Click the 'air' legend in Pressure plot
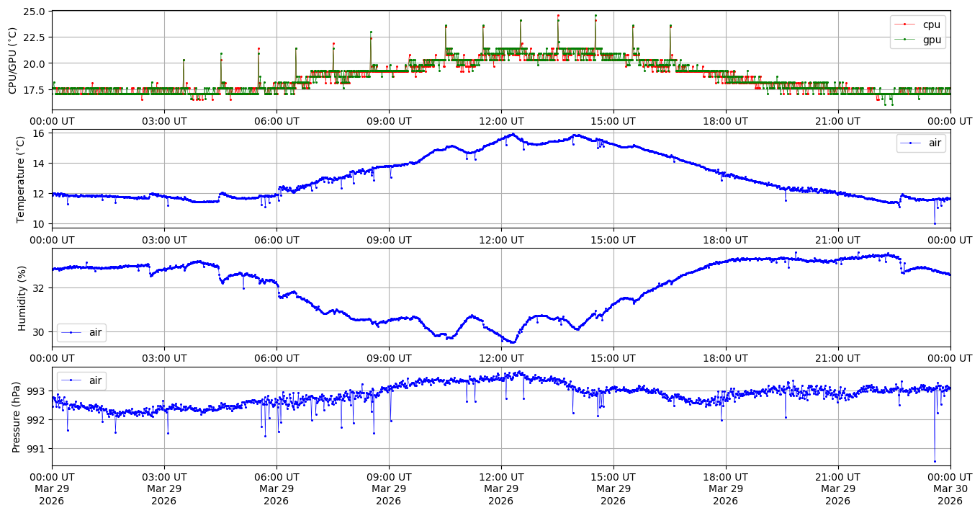Image resolution: width=980 pixels, height=513 pixels. tap(95, 380)
